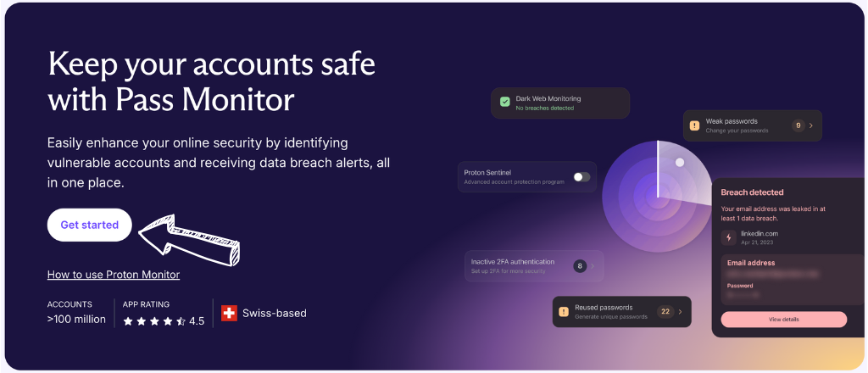Open the How to use Proton Monitor link
The width and height of the screenshot is (868, 373).
pos(114,275)
